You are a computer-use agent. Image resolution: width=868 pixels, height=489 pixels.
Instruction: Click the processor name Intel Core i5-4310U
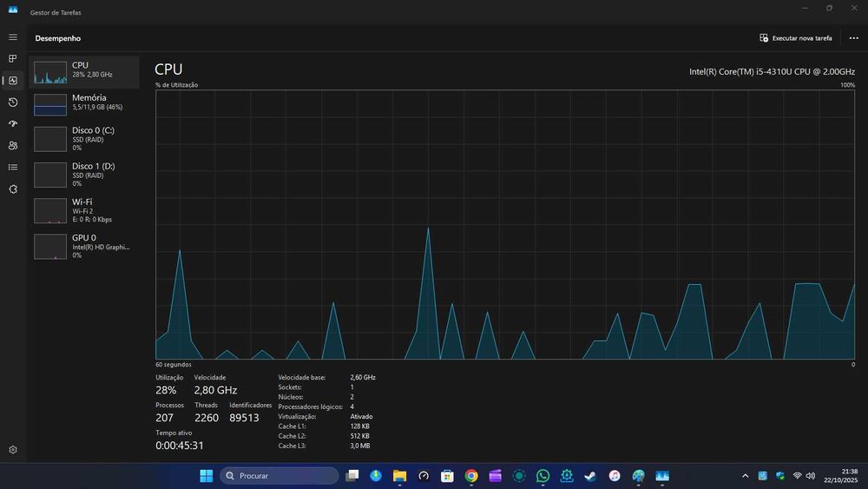(772, 71)
